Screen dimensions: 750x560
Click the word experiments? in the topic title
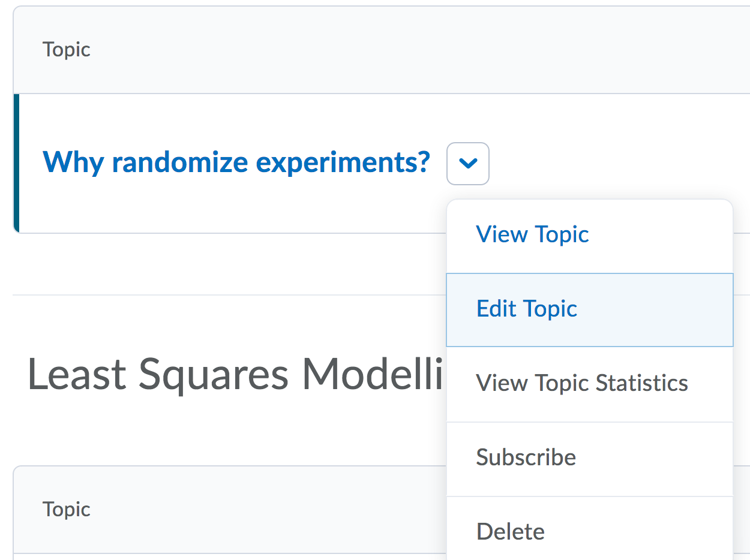pyautogui.click(x=343, y=162)
